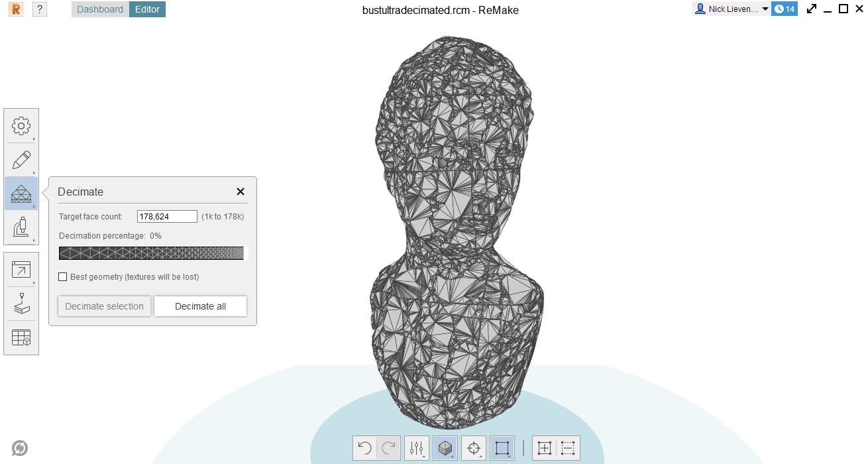Switch to the Editor tab
Viewport: 868px width, 464px height.
pos(147,9)
